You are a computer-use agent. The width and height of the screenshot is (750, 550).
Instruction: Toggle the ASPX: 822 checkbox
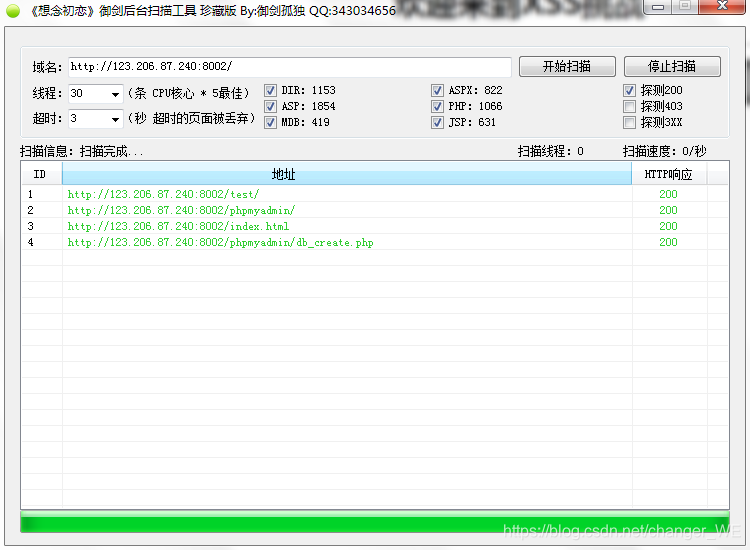click(x=437, y=90)
